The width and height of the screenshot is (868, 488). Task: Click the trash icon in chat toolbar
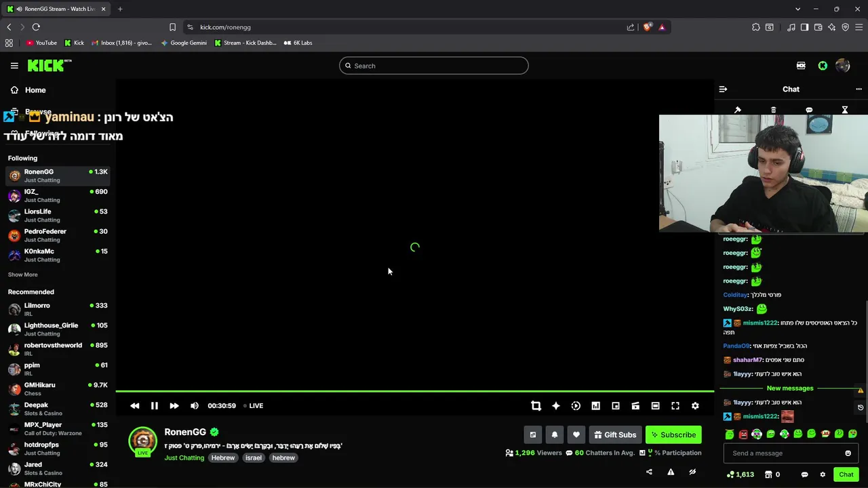click(773, 110)
